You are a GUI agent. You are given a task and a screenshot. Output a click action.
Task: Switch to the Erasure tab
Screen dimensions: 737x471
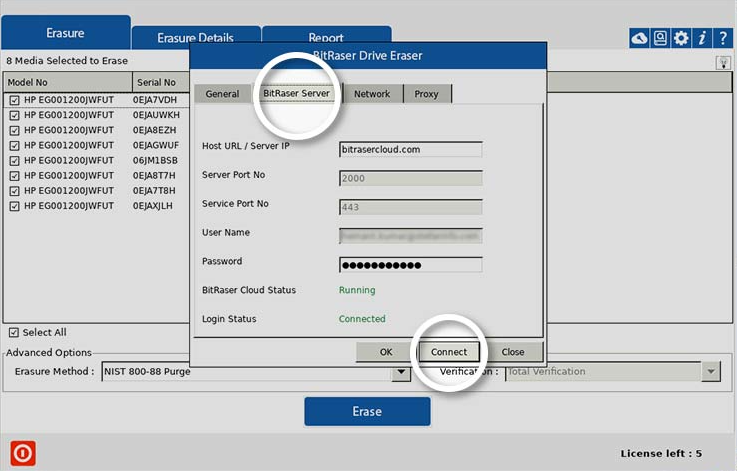[x=66, y=32]
